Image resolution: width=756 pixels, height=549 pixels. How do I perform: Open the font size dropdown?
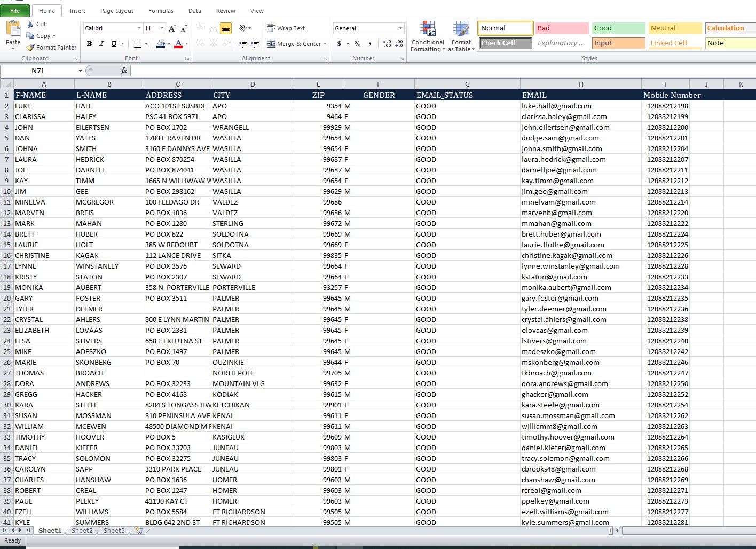162,28
